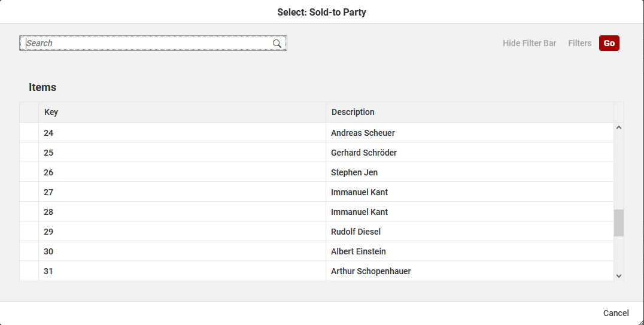Select row selector for key 24
The image size is (644, 325).
29,133
